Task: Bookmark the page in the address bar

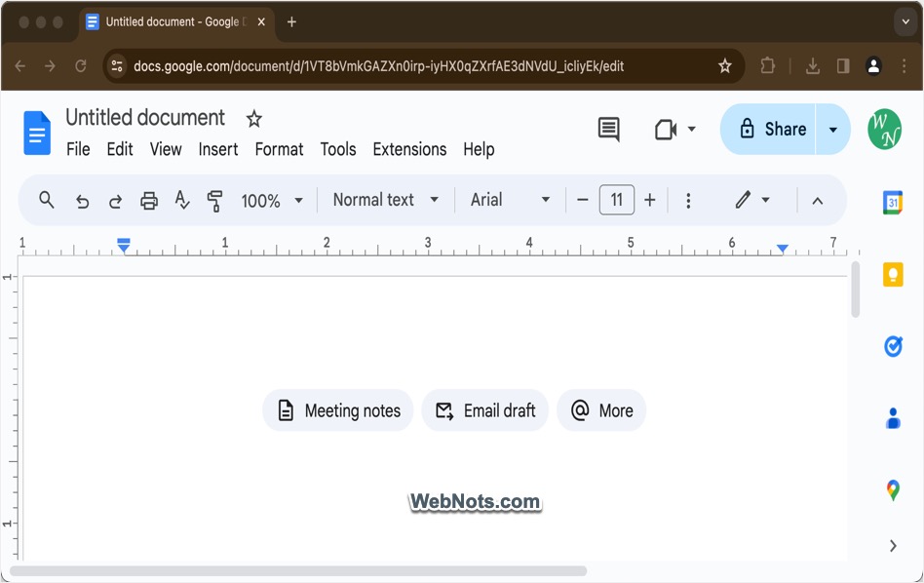Action: (x=724, y=65)
